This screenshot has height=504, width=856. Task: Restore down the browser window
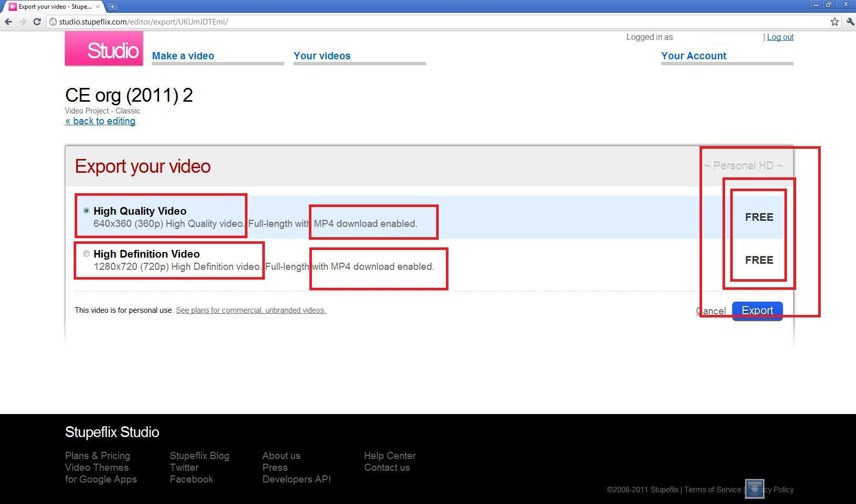tap(828, 5)
